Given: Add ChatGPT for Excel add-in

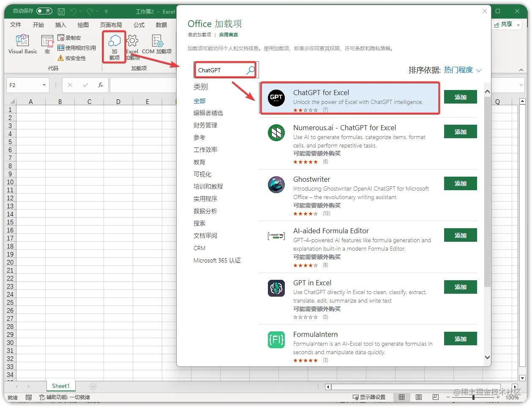Looking at the screenshot, I should (460, 97).
